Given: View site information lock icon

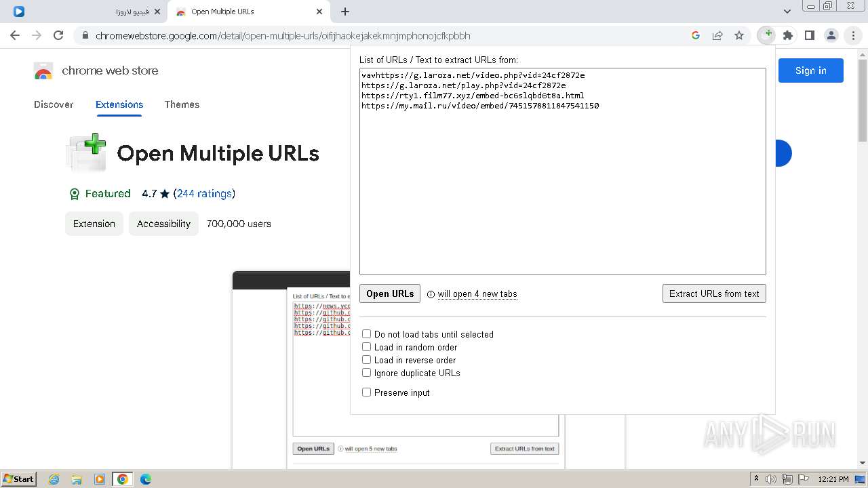Looking at the screenshot, I should coord(85,35).
